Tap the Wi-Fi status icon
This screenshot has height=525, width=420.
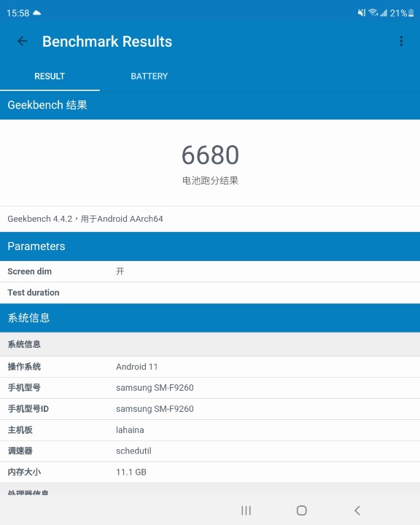point(373,13)
